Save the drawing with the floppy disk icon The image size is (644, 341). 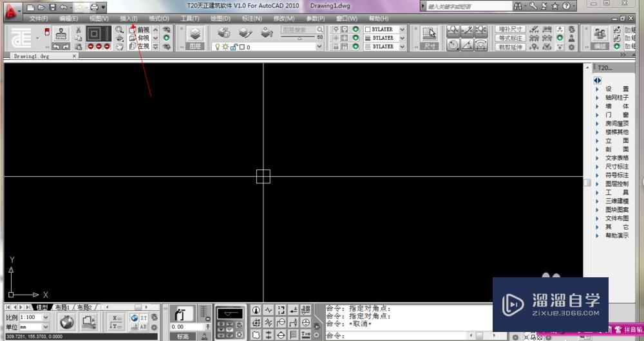point(53,7)
